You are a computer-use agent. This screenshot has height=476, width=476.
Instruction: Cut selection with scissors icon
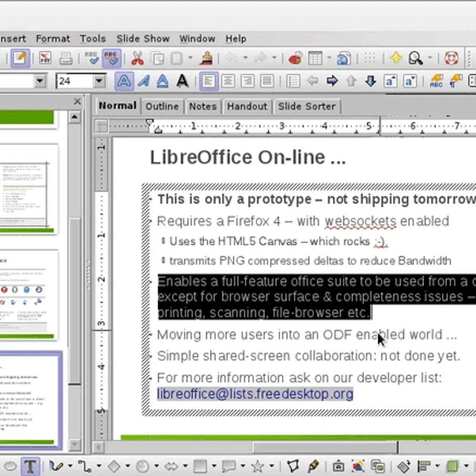pos(137,58)
